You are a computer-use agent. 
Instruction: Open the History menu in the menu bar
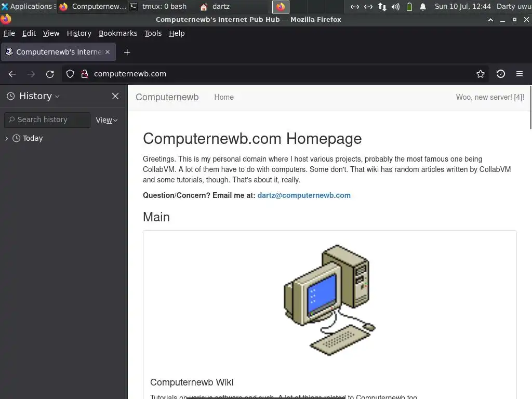click(x=79, y=33)
